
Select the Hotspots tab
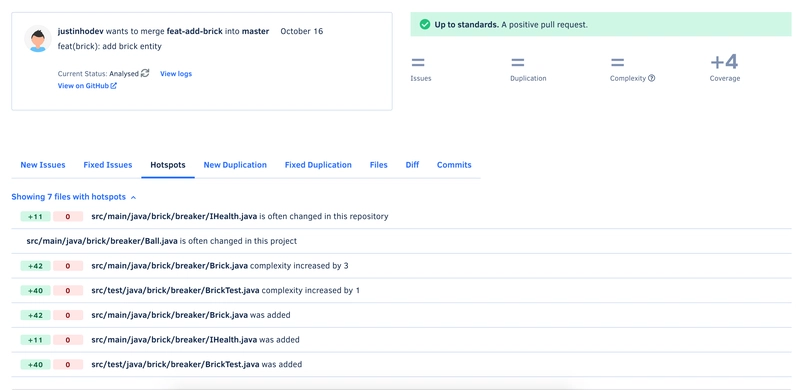168,165
